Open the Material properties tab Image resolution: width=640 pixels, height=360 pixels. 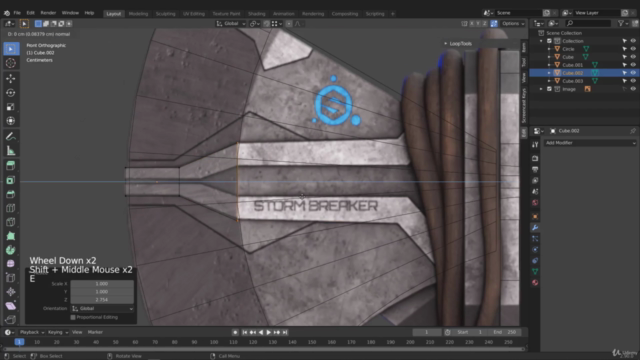point(535,282)
